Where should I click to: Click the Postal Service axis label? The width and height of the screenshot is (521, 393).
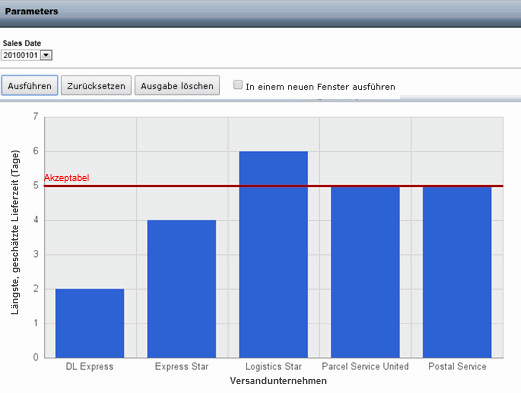pos(457,366)
